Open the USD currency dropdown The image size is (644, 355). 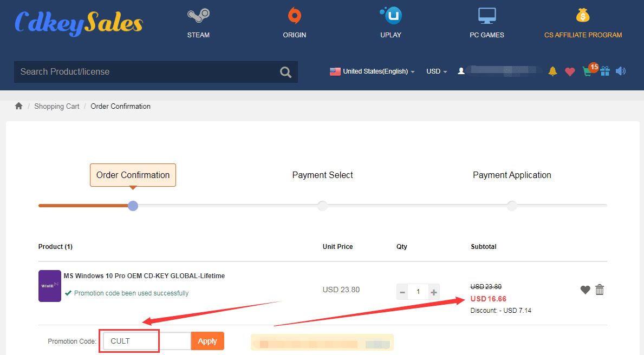[437, 71]
